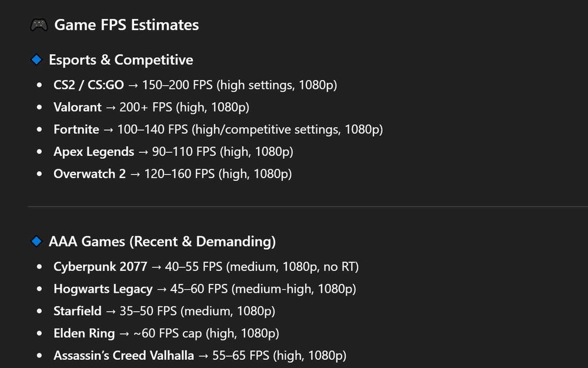The width and height of the screenshot is (588, 368).
Task: Click the Game FPS Estimates heading
Action: click(x=126, y=25)
